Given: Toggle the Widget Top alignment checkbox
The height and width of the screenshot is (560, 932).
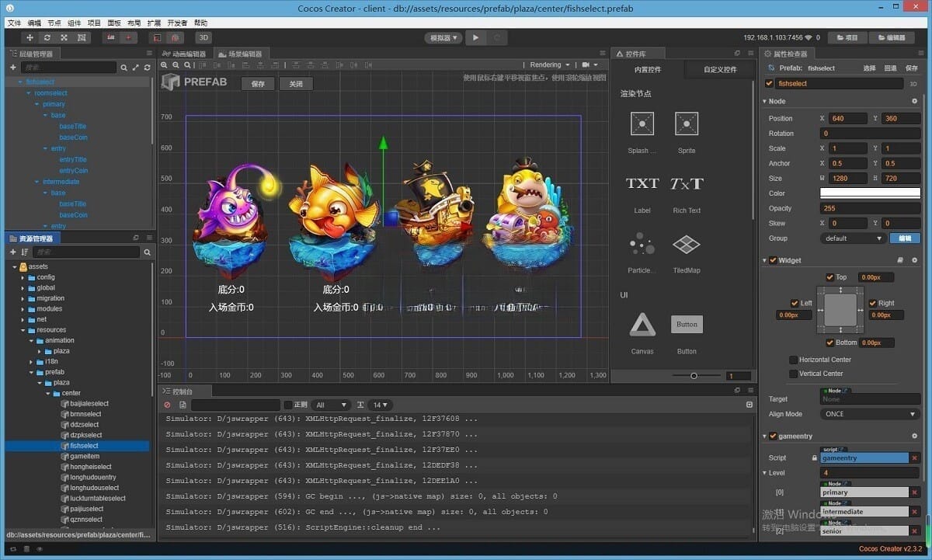Looking at the screenshot, I should pos(831,277).
